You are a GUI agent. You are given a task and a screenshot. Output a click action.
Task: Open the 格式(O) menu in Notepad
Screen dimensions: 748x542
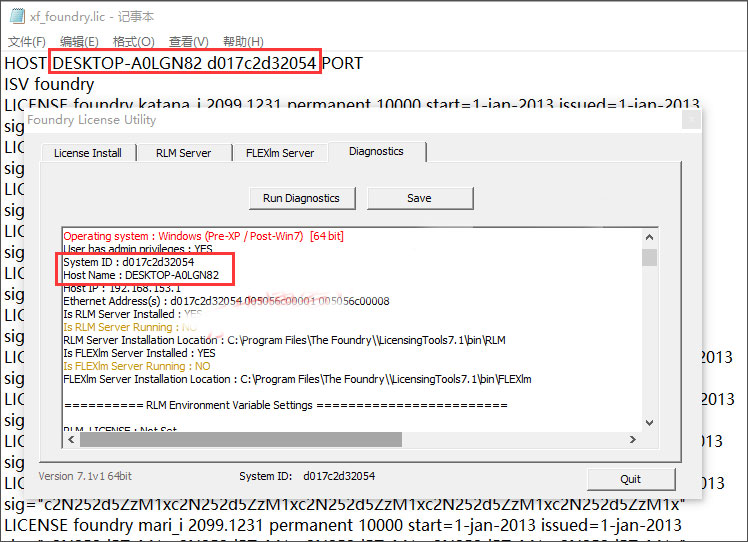(134, 42)
